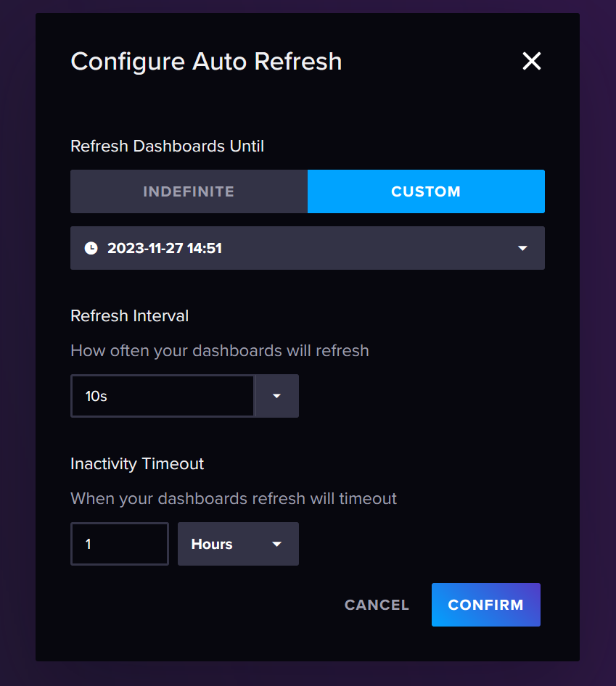Click the clock icon in date field
The width and height of the screenshot is (616, 686).
(91, 248)
